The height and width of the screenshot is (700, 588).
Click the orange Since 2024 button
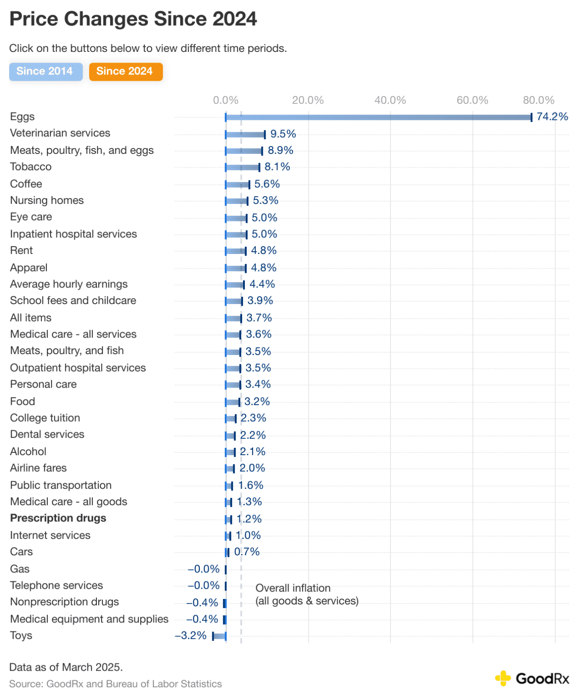click(x=125, y=71)
